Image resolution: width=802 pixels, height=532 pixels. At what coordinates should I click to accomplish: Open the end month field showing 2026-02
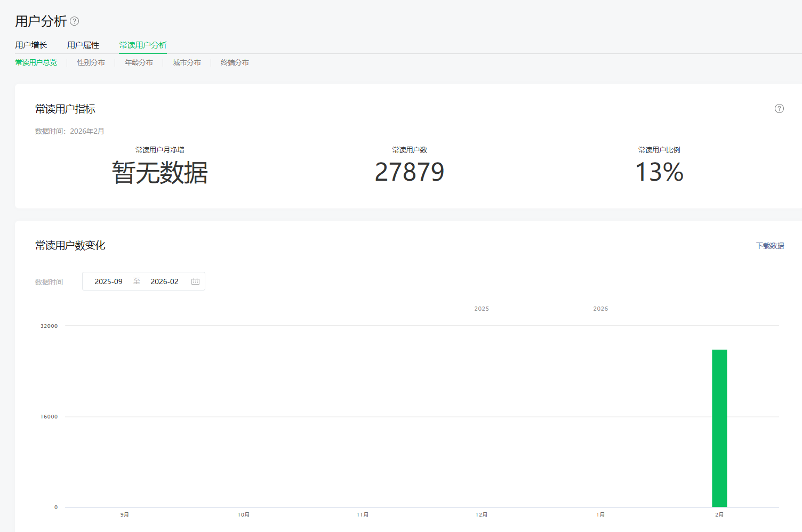pyautogui.click(x=164, y=281)
